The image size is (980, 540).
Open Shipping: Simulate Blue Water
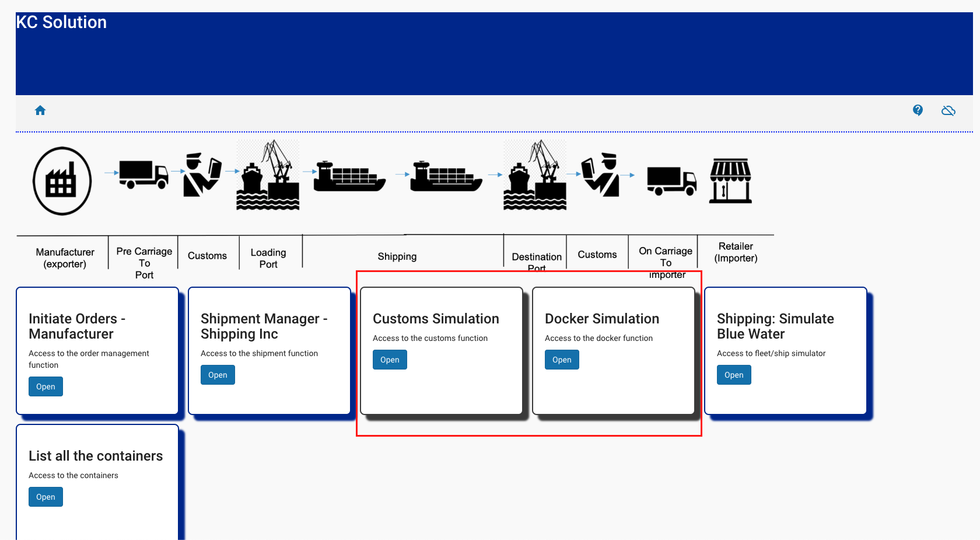[734, 375]
